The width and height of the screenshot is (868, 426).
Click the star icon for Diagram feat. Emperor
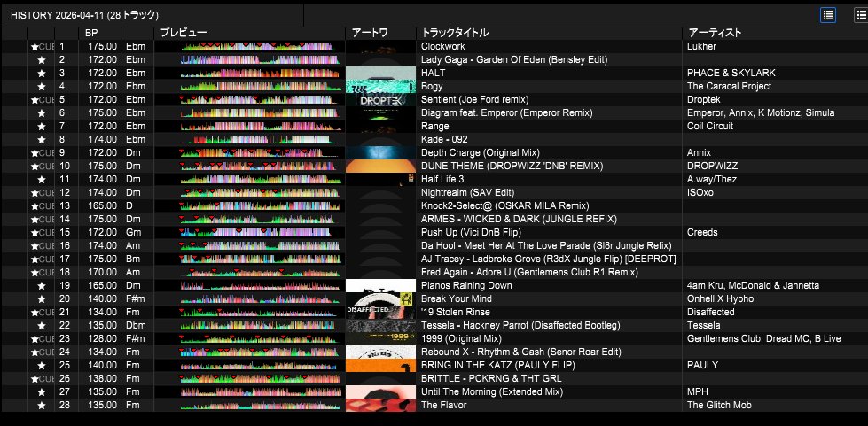point(42,112)
